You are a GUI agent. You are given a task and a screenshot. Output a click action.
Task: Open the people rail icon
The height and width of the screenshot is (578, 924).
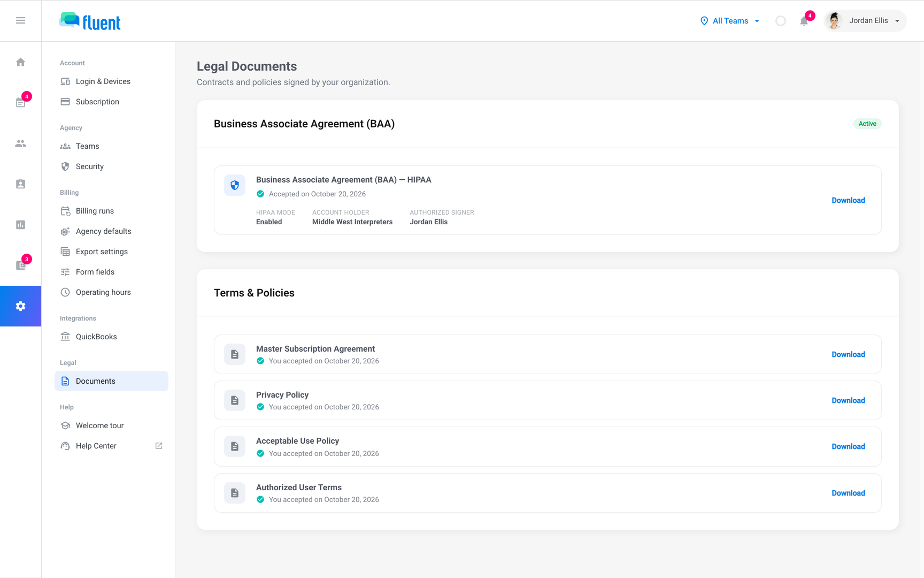coord(20,143)
